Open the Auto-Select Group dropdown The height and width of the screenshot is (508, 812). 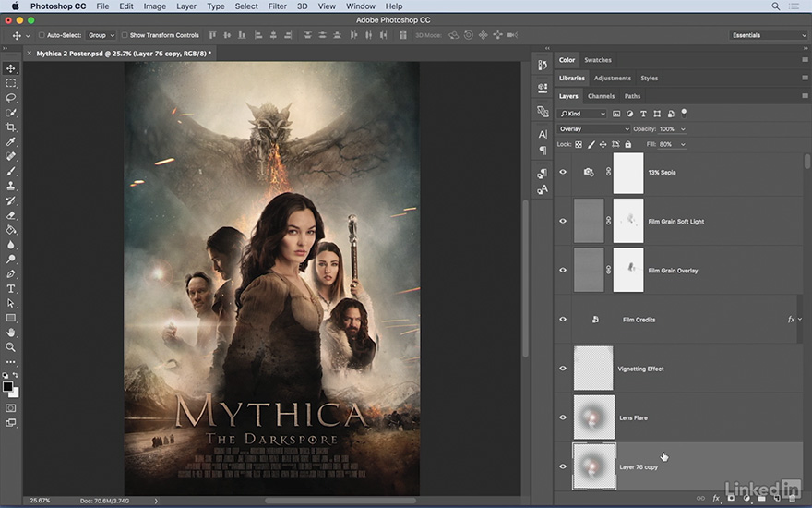coord(101,35)
